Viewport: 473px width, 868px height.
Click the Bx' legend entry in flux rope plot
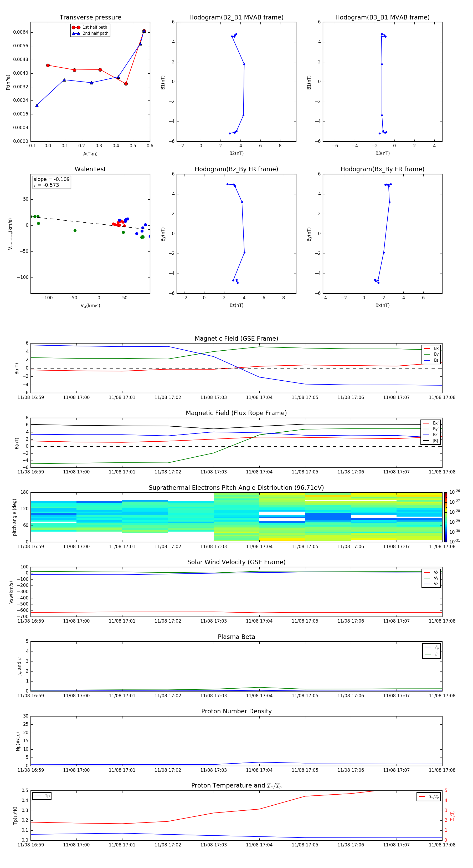click(431, 423)
